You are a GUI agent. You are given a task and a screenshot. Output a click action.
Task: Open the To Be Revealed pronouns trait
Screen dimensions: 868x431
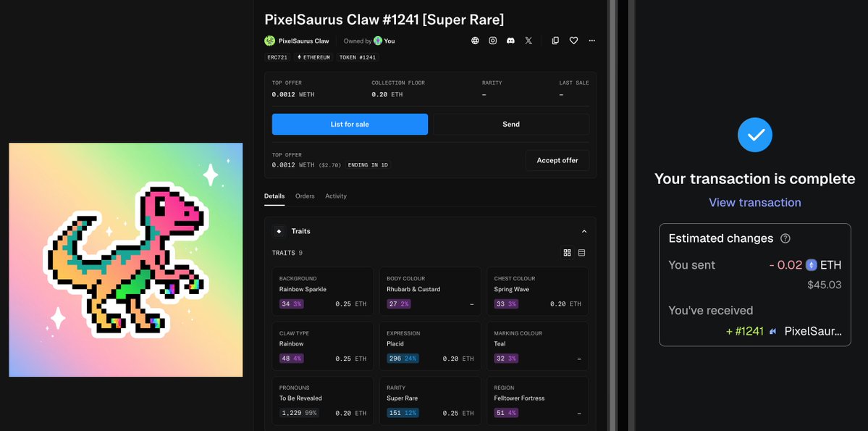click(323, 401)
